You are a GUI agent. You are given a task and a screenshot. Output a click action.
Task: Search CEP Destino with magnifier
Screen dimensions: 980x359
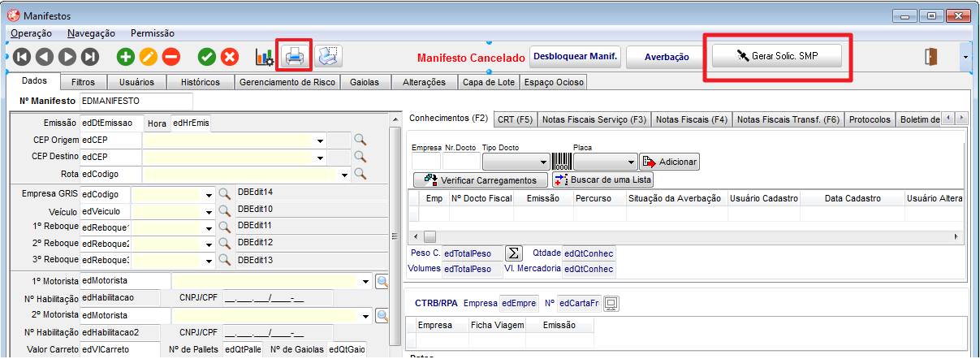click(360, 157)
